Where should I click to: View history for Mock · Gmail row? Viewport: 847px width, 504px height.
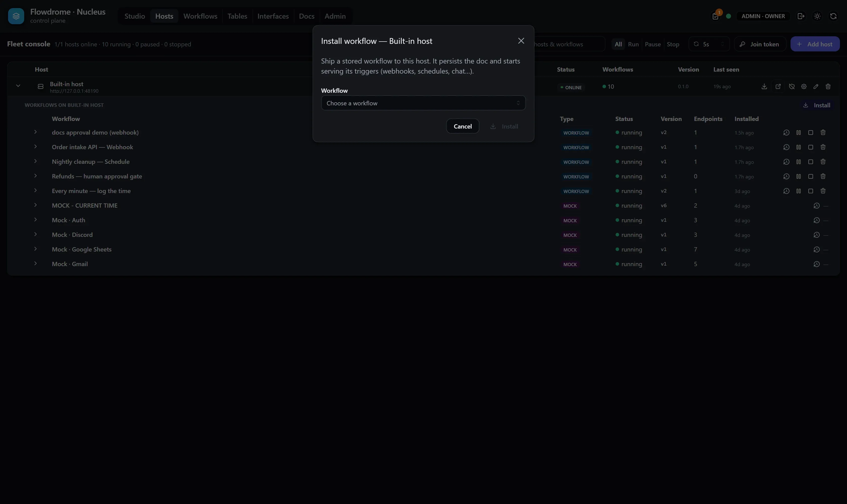[816, 264]
